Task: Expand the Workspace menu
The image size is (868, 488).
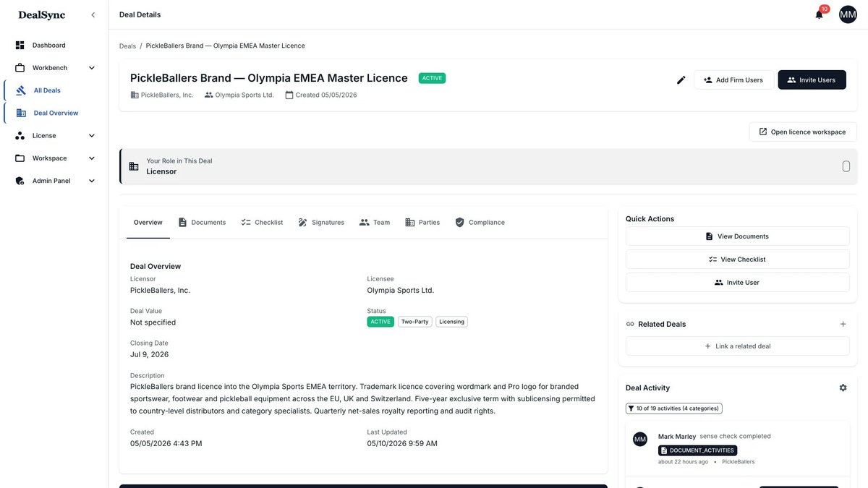Action: click(x=92, y=158)
